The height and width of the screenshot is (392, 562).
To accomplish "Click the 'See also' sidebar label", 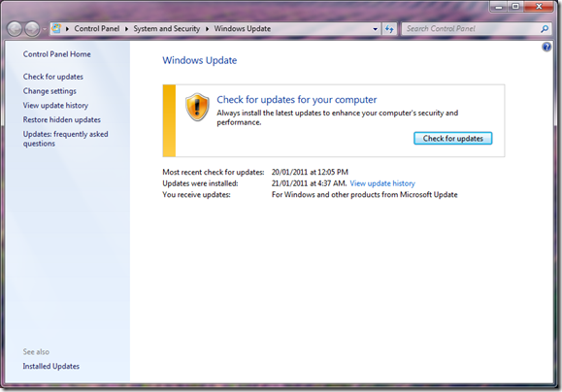I will click(x=36, y=352).
